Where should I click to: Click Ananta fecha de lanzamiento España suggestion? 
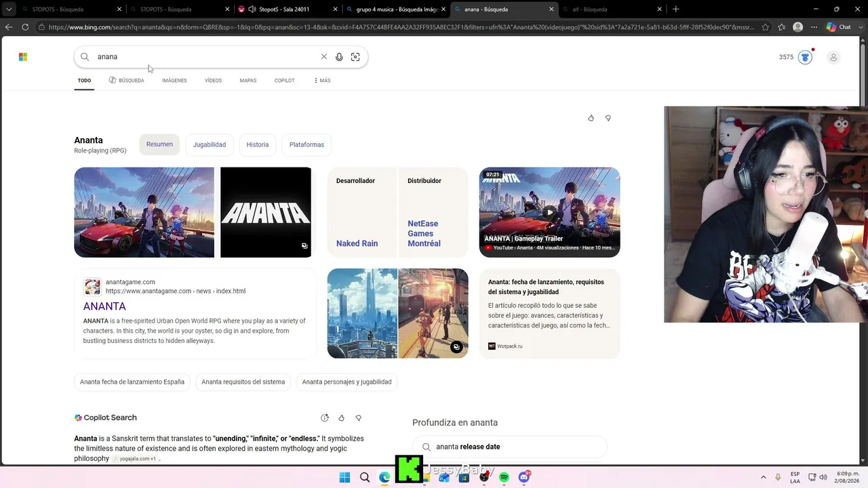tap(132, 382)
